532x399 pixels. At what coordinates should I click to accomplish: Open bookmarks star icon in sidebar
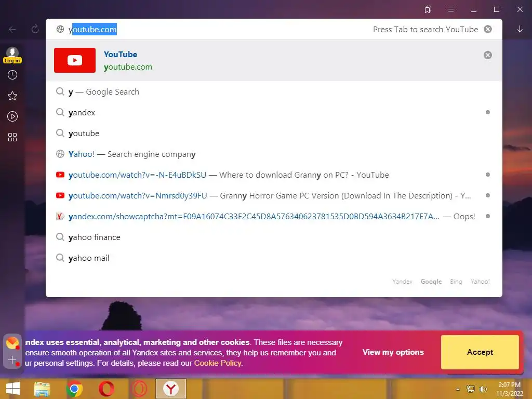12,96
